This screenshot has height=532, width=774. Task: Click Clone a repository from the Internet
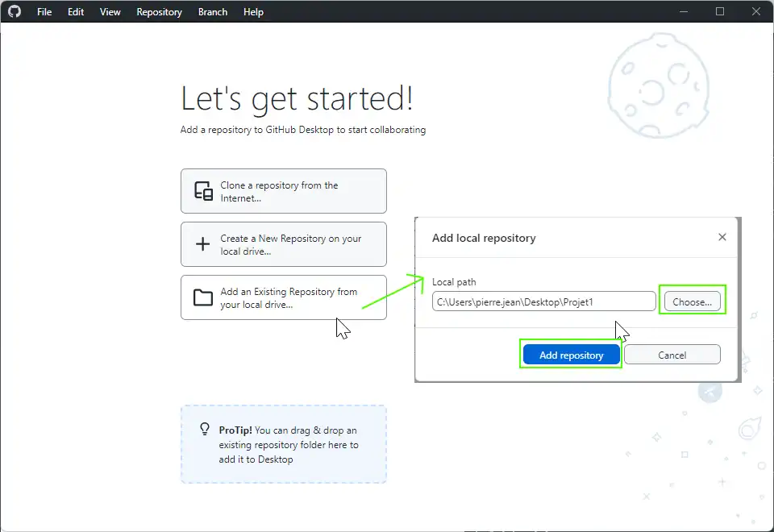pos(283,191)
